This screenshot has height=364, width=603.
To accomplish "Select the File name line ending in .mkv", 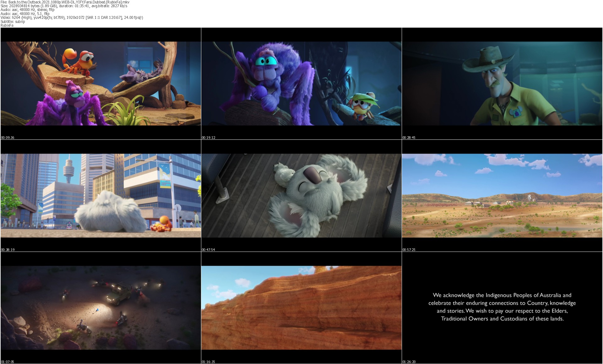I will pyautogui.click(x=65, y=2).
